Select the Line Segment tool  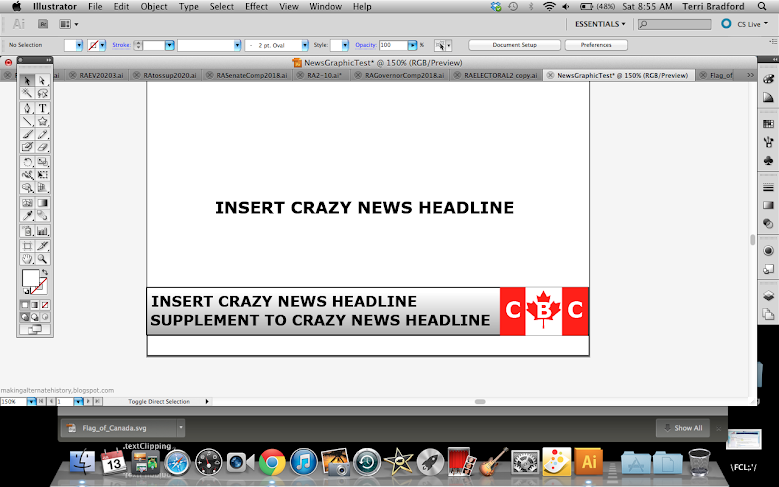click(27, 121)
